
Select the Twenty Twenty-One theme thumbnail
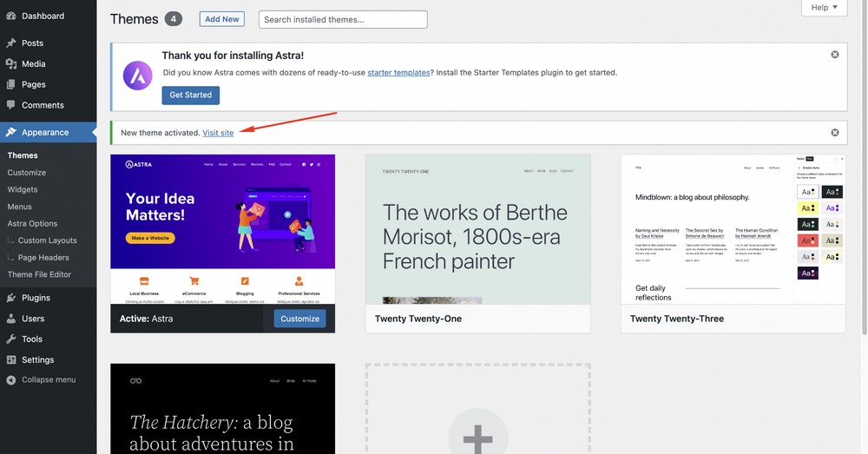tap(477, 230)
